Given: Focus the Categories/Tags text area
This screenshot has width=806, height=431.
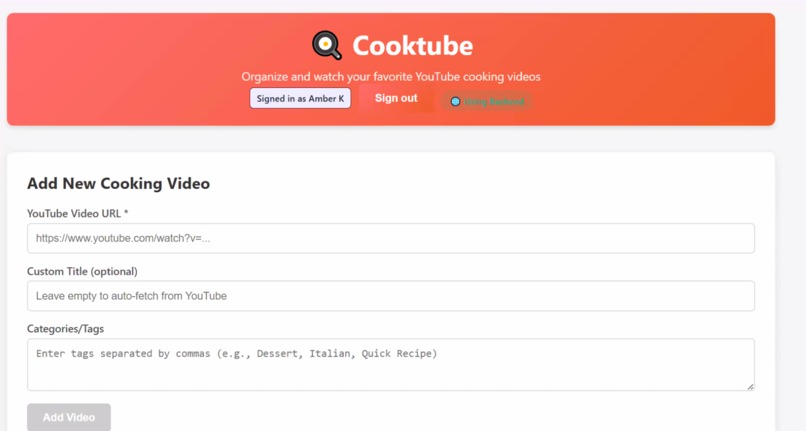Looking at the screenshot, I should [x=391, y=364].
